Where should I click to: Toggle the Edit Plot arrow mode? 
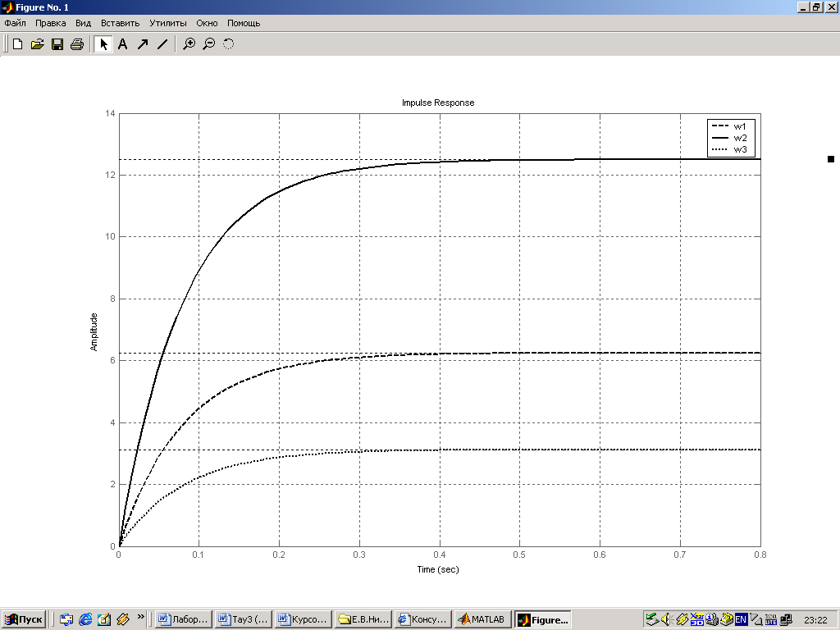(103, 44)
